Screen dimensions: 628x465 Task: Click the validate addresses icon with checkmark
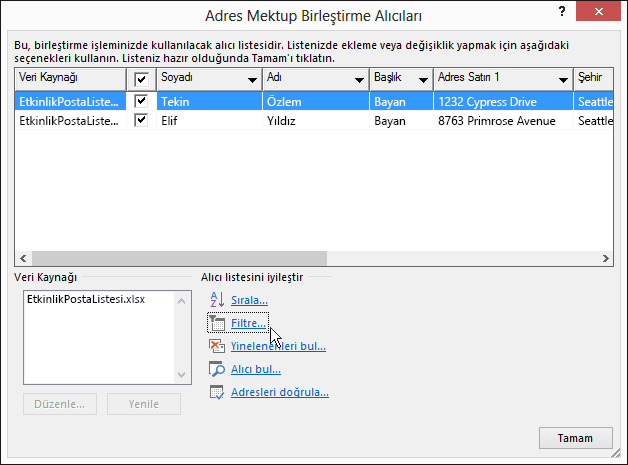tap(217, 392)
